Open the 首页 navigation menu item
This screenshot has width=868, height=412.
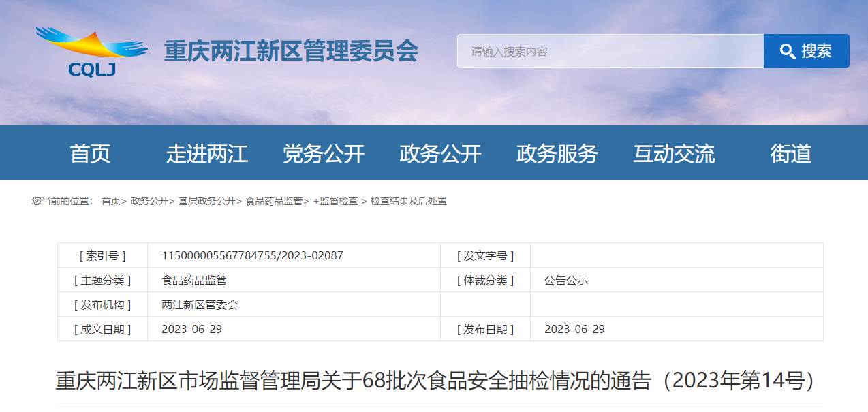pos(90,154)
